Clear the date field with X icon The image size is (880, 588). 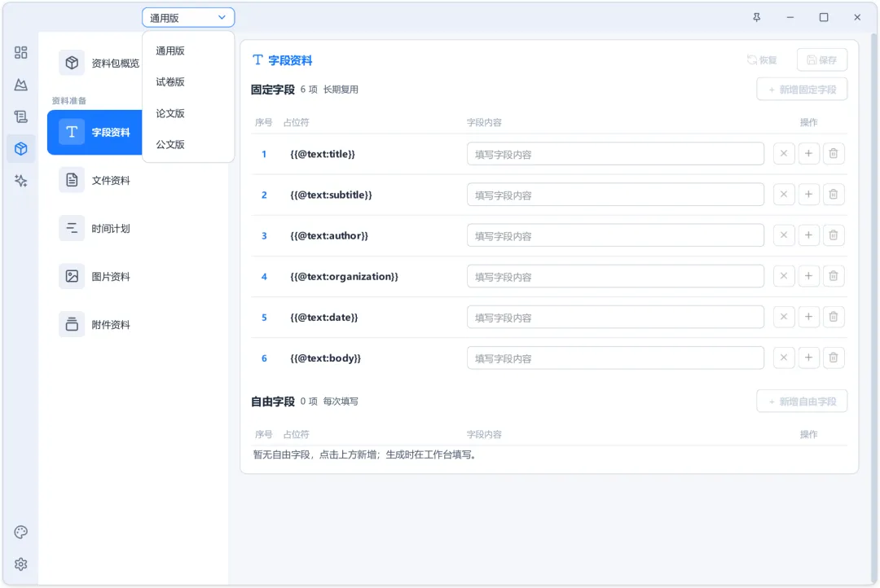[784, 317]
